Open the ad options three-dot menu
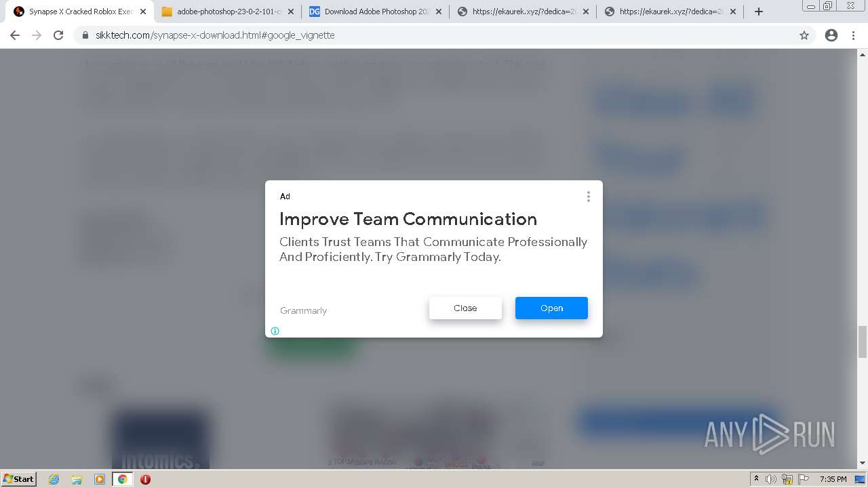The image size is (868, 488). 588,197
